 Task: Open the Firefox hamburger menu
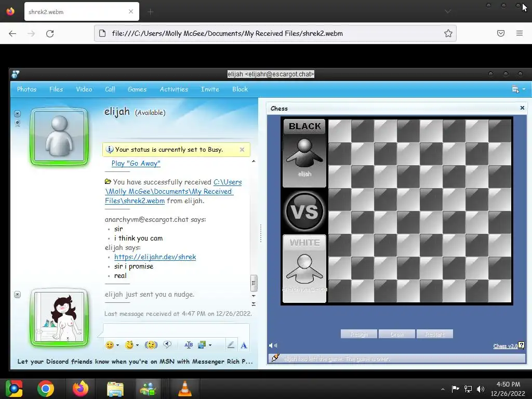pyautogui.click(x=520, y=33)
